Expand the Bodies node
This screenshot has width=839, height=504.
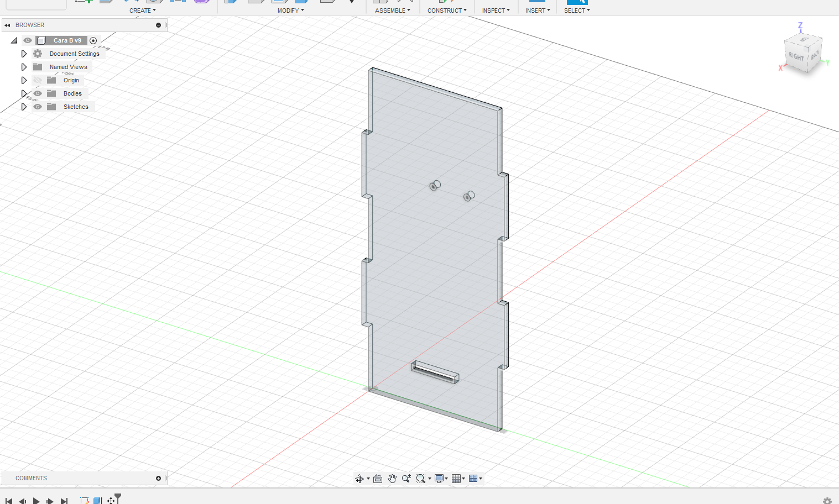(24, 93)
